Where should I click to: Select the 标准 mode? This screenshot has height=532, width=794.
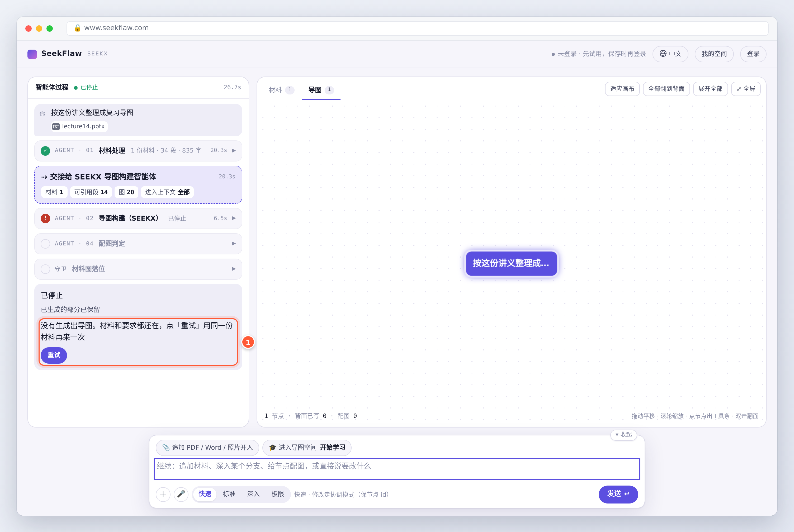point(229,494)
